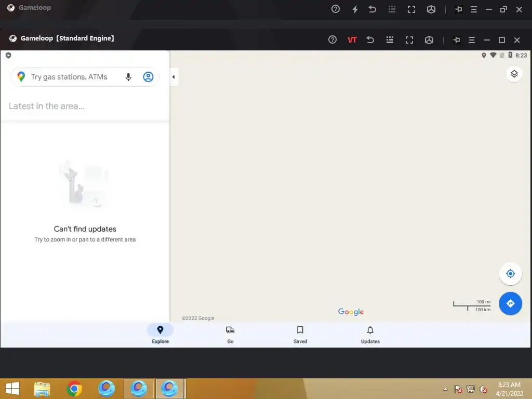Open hamburger menu in back Gameloop window

pos(474,9)
